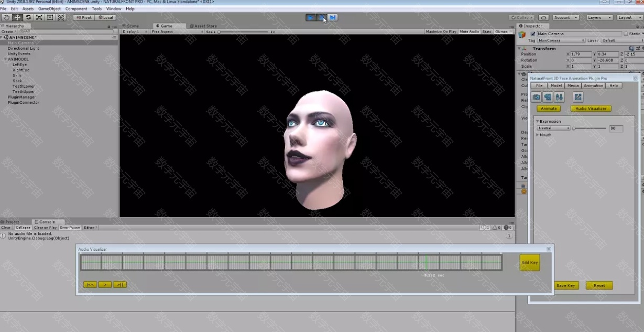Click the Add Key button

point(530,263)
